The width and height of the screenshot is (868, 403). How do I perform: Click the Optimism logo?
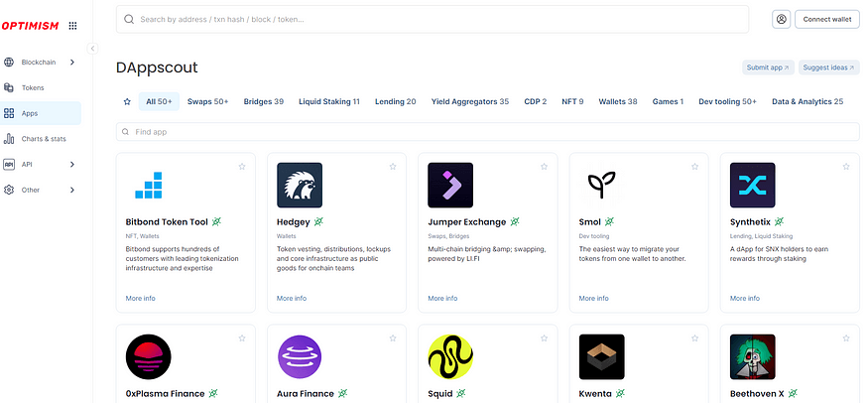pyautogui.click(x=30, y=26)
